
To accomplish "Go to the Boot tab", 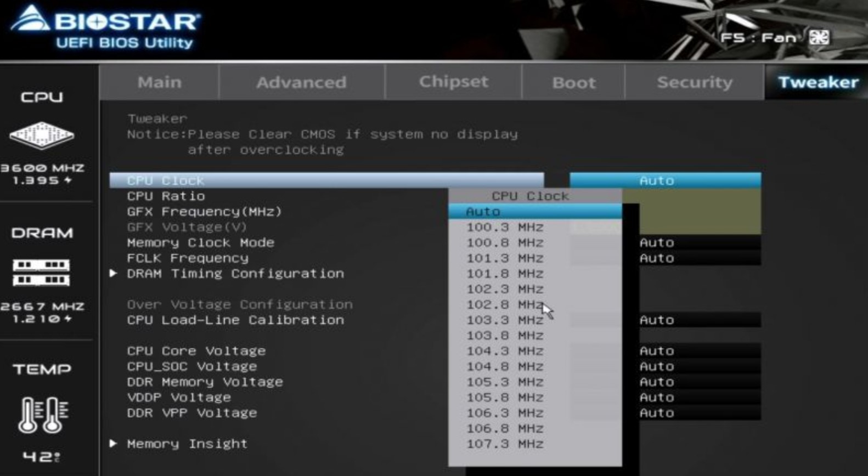I will tap(573, 82).
